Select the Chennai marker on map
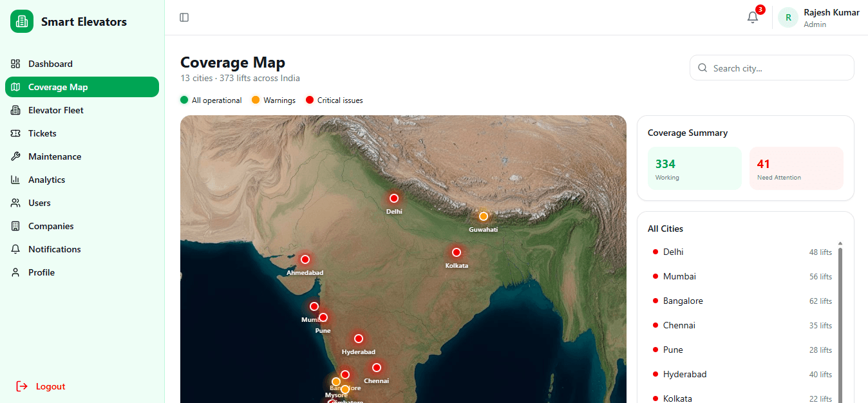 [377, 368]
